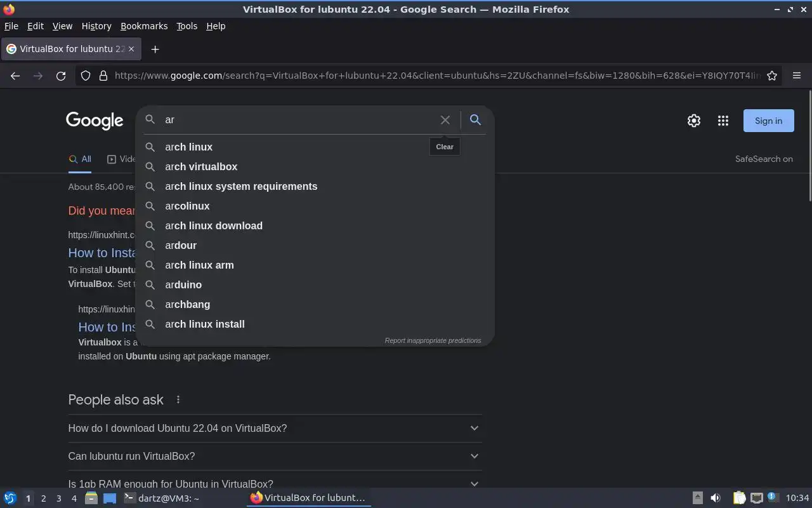Image resolution: width=812 pixels, height=508 pixels.
Task: Close the VirtualBox for lubuntu tab
Action: [131, 49]
